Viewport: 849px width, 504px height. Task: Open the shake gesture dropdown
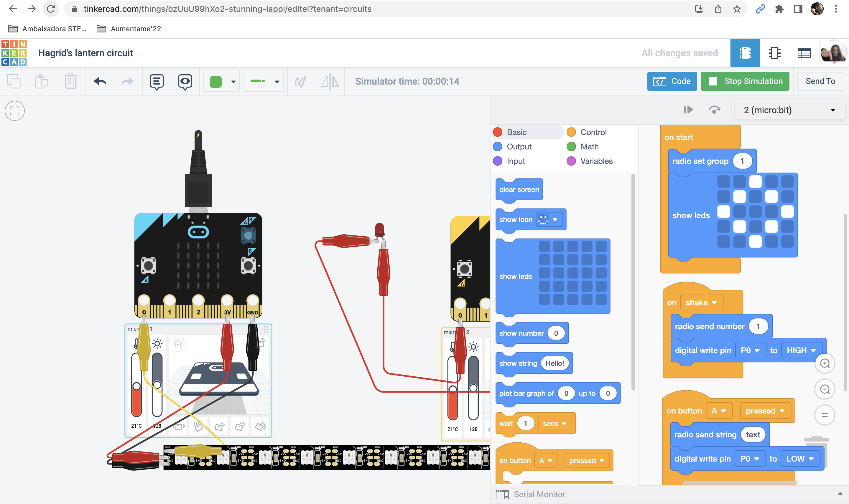701,303
